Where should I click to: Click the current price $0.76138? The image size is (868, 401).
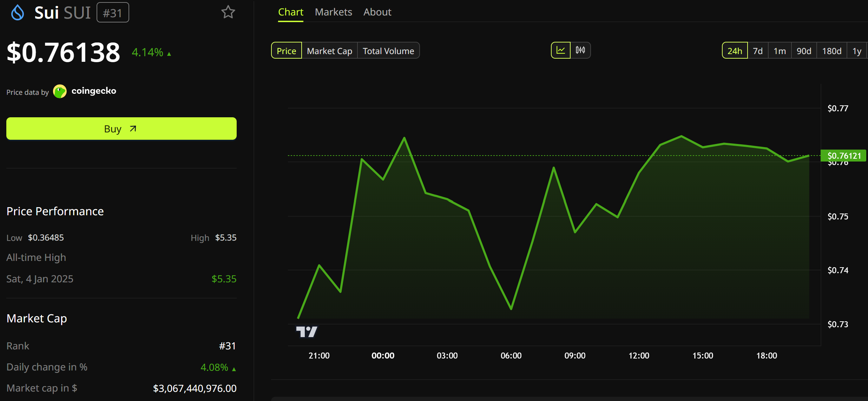tap(64, 52)
